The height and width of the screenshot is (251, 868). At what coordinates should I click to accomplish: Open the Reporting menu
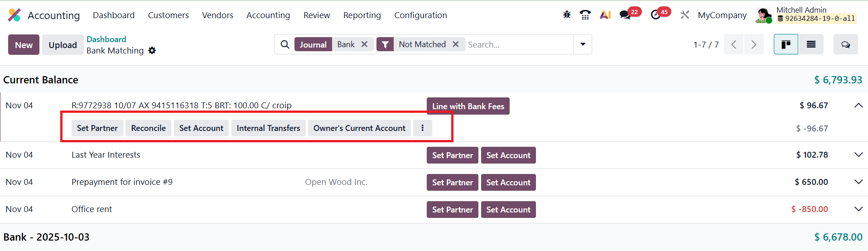(362, 15)
